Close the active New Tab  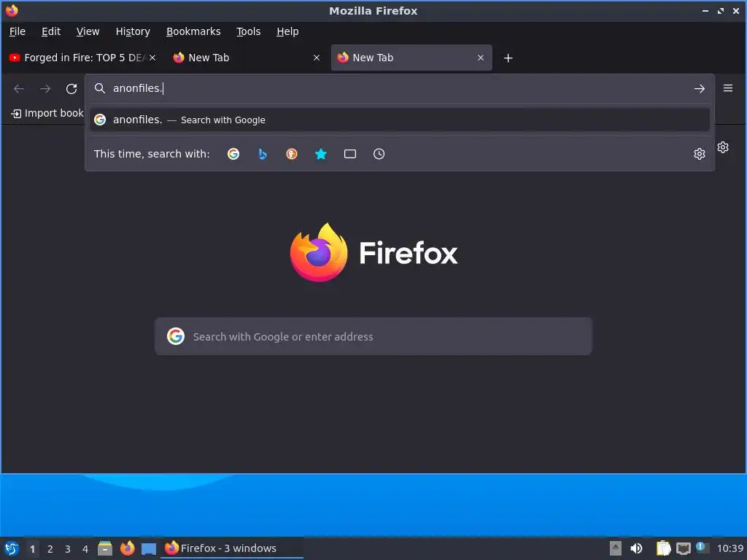481,58
